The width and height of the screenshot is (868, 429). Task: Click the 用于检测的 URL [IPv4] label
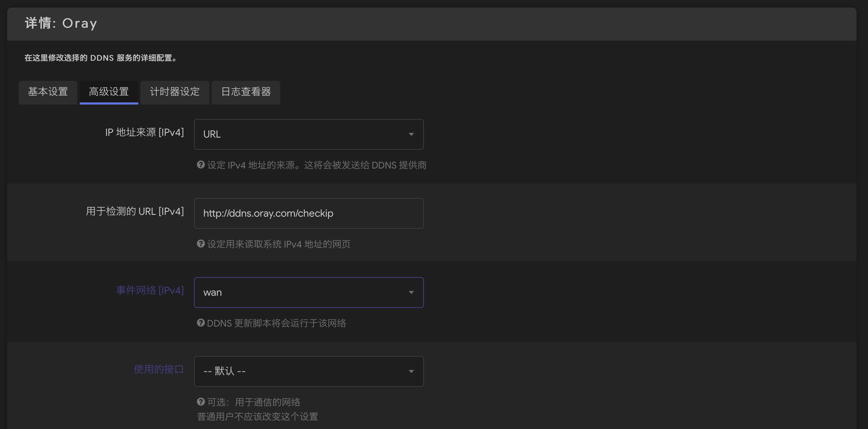coord(135,211)
